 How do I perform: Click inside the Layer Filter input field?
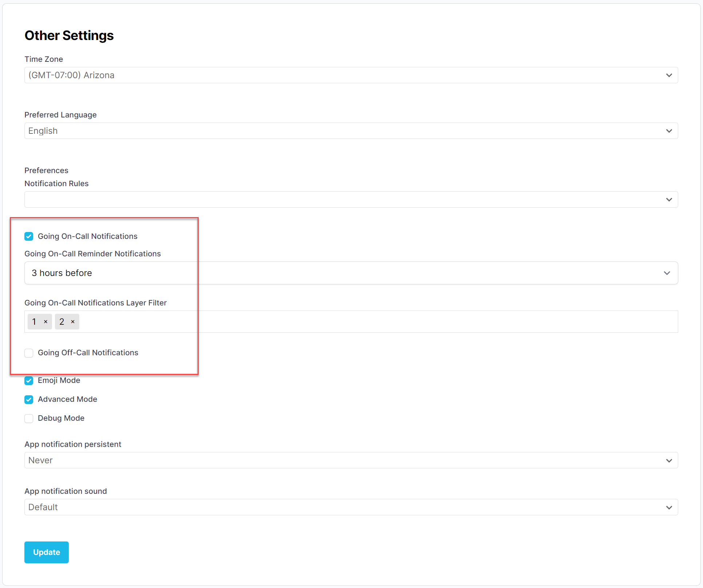tap(364, 322)
